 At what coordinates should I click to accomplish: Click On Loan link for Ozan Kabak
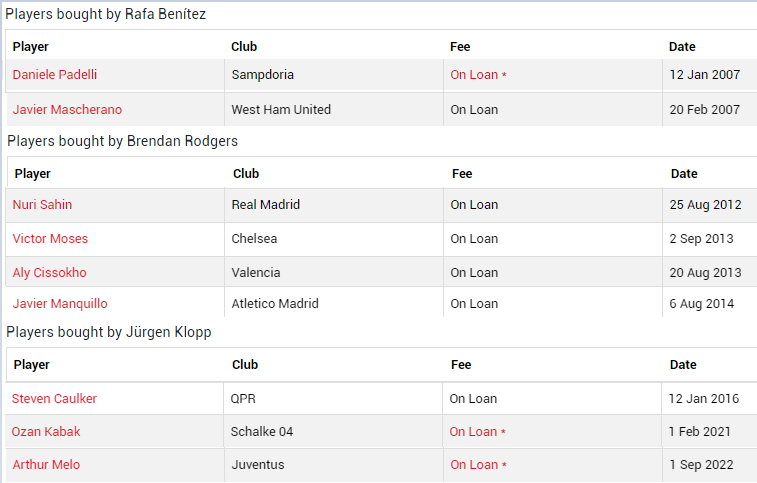tap(477, 431)
